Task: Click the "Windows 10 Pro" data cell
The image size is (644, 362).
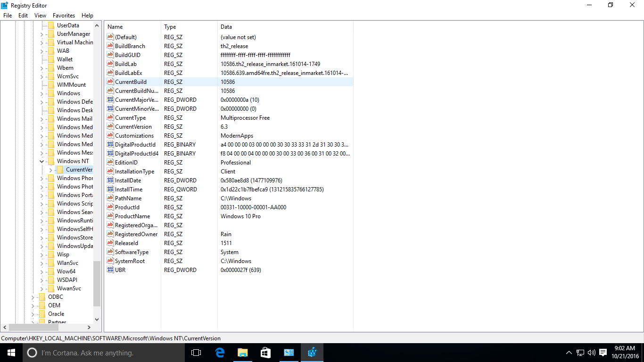Action: point(240,216)
